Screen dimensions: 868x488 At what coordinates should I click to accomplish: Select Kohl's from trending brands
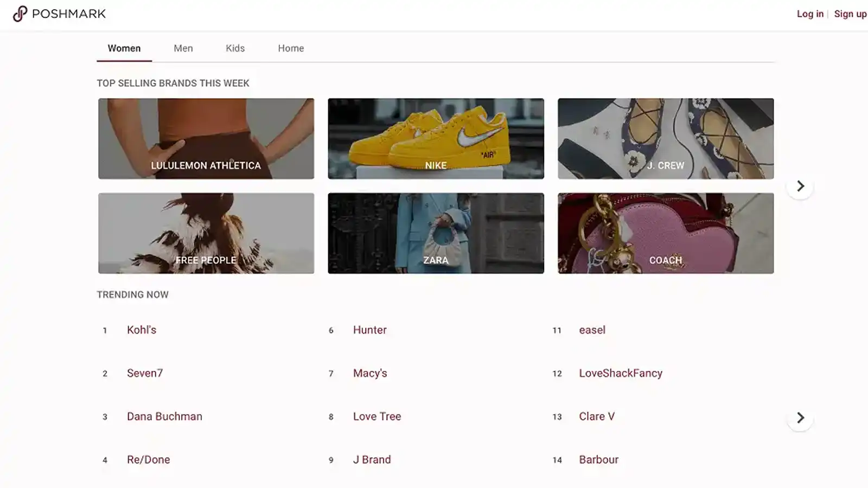142,330
